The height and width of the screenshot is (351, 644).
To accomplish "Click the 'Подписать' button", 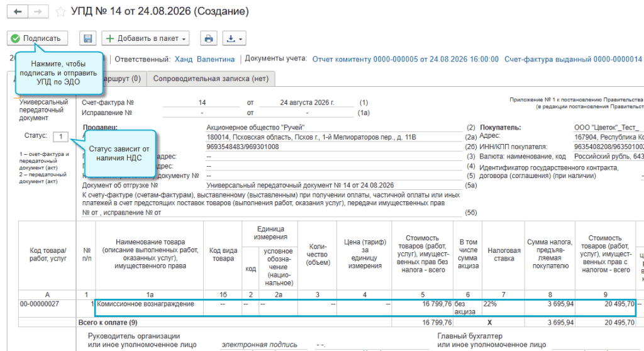I will pyautogui.click(x=37, y=38).
